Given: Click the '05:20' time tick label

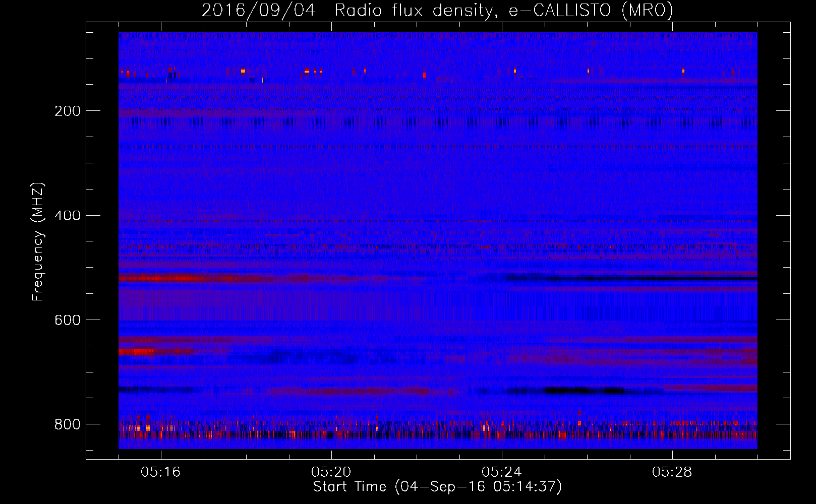Looking at the screenshot, I should pyautogui.click(x=331, y=472).
